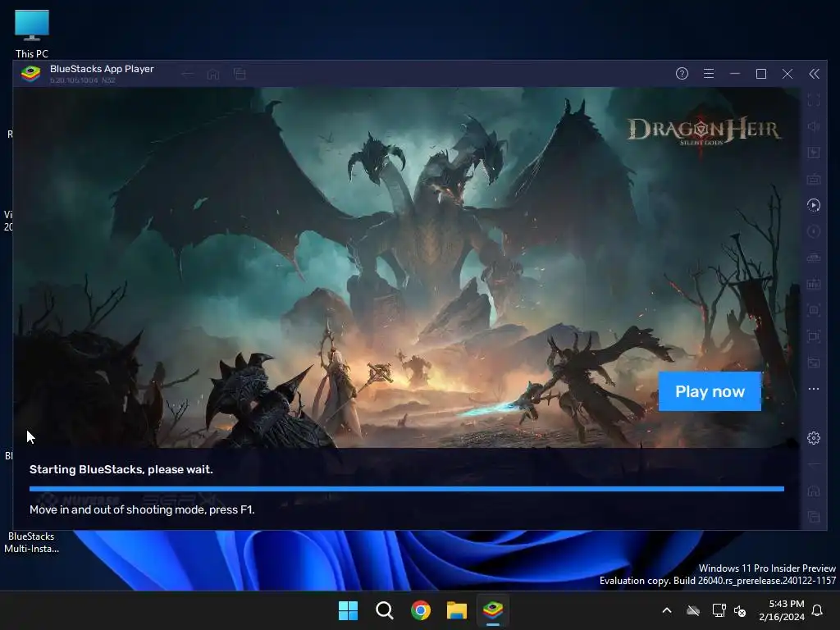The height and width of the screenshot is (630, 840).
Task: Open BlueStacks Help icon
Action: click(682, 73)
